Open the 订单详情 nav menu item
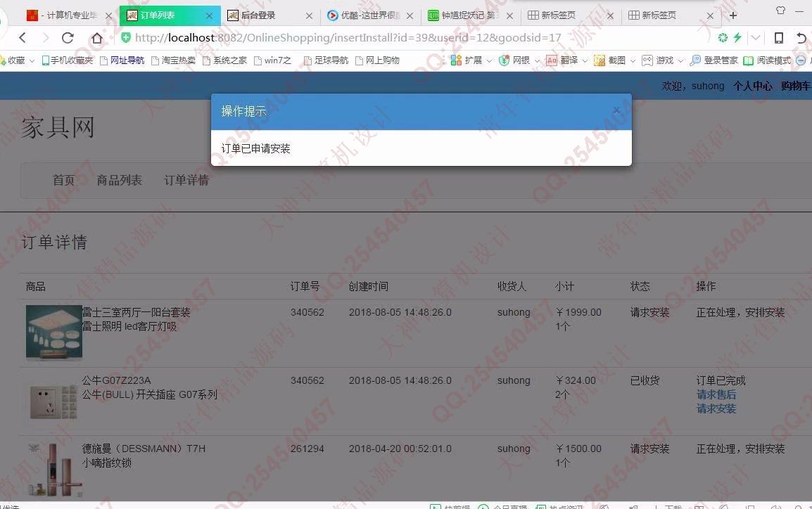The image size is (812, 509). [186, 180]
